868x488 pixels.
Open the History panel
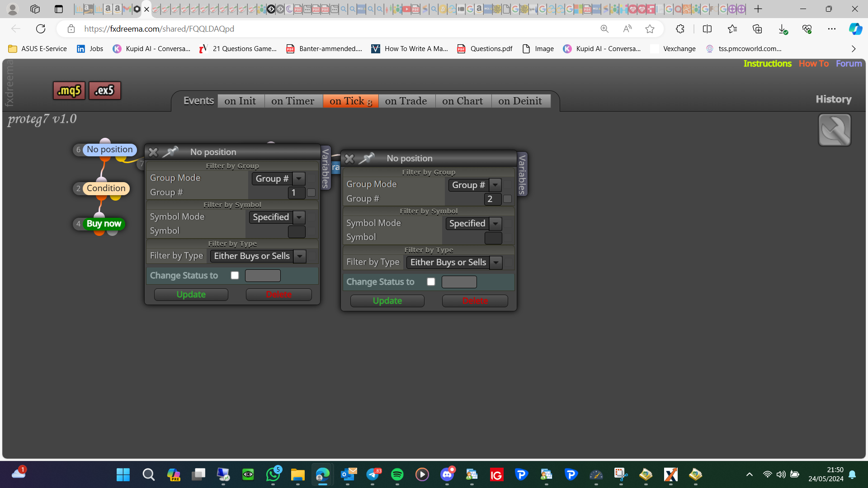coord(834,99)
